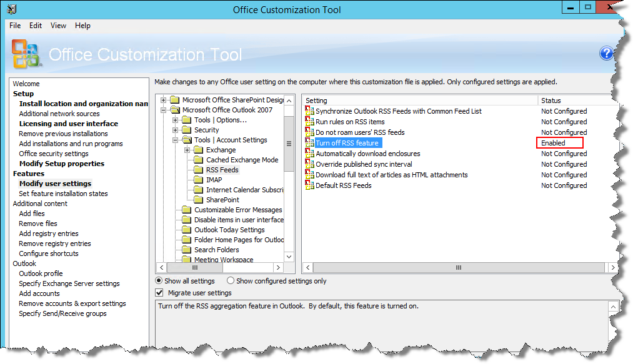Click the Security folder icon
This screenshot has height=364, width=633.
tap(186, 130)
